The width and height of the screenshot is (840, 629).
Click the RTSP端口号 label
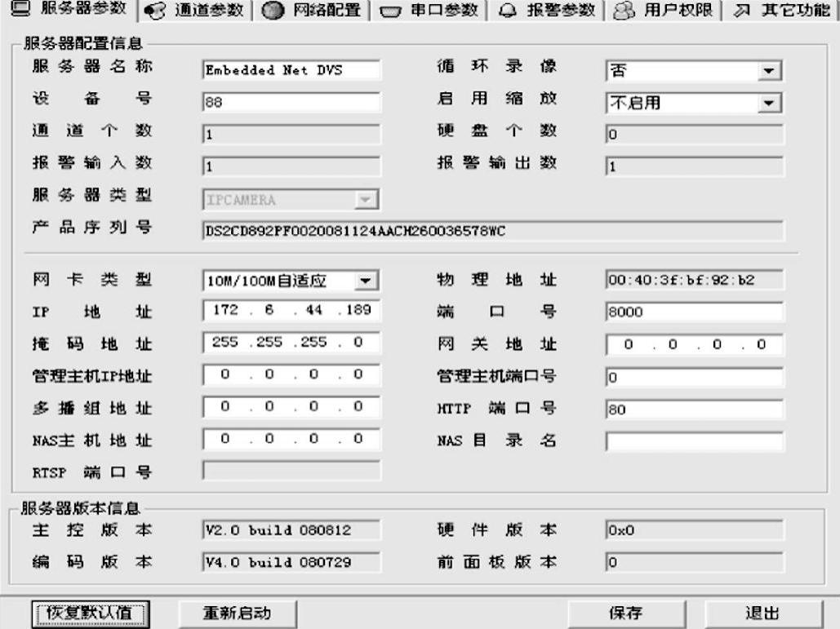coord(92,472)
